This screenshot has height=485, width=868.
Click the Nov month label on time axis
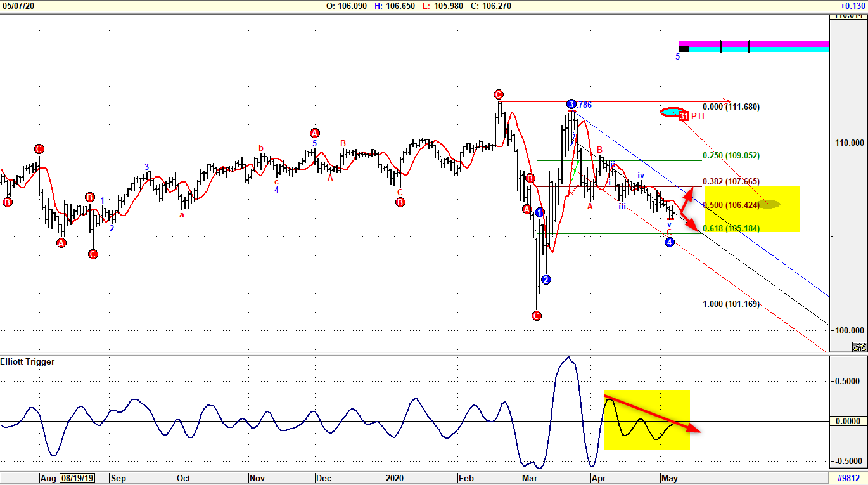click(x=257, y=478)
